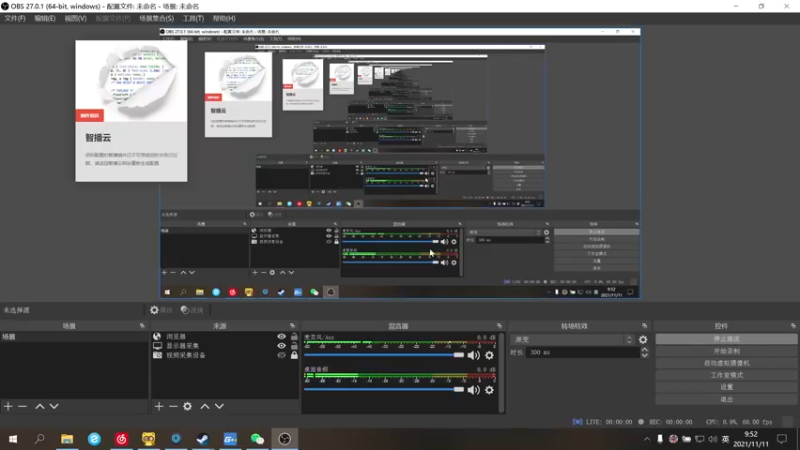Viewport: 800px width, 450px height.
Task: Decrease the 时长 duration with the down arrow
Action: [x=644, y=355]
